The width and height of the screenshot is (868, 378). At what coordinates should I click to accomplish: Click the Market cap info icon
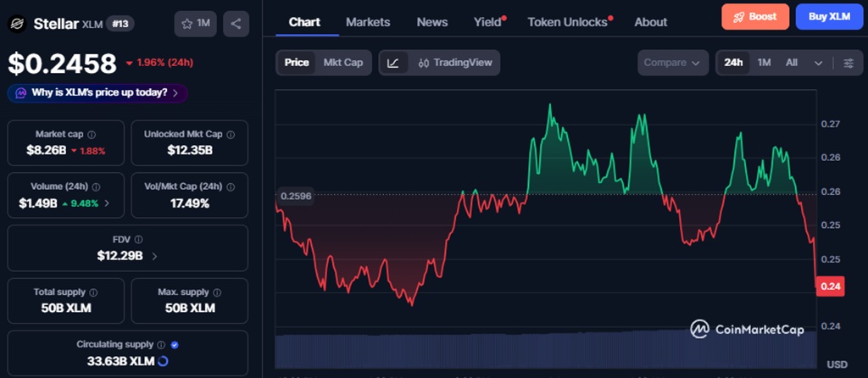(92, 135)
